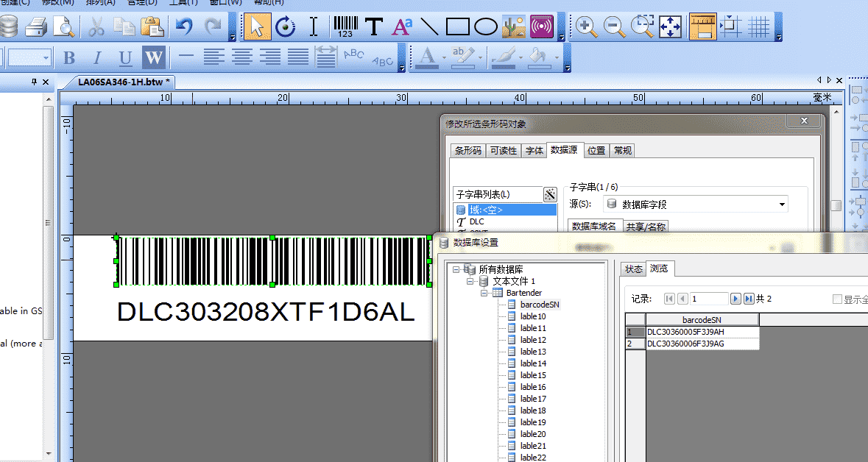
Task: Switch to the 字体 tab
Action: coord(534,151)
